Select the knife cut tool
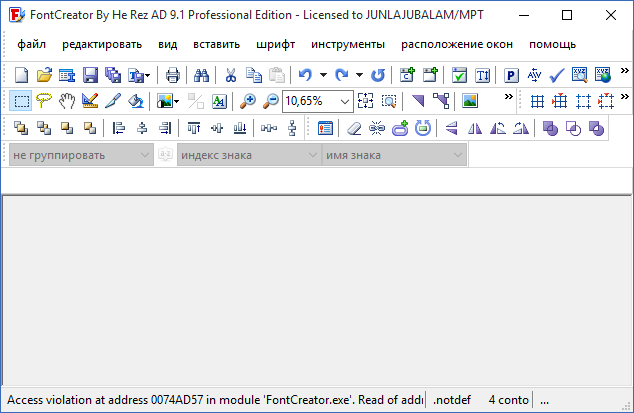The image size is (634, 413). click(113, 101)
